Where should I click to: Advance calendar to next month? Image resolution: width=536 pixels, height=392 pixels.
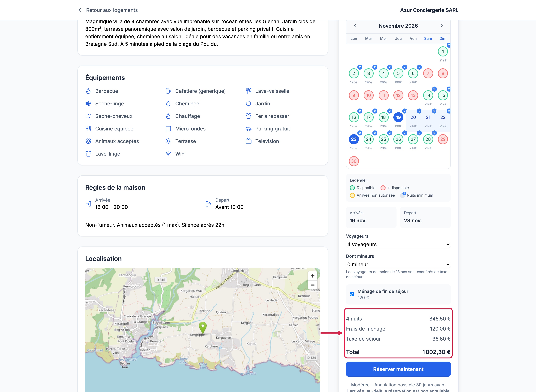(x=441, y=26)
